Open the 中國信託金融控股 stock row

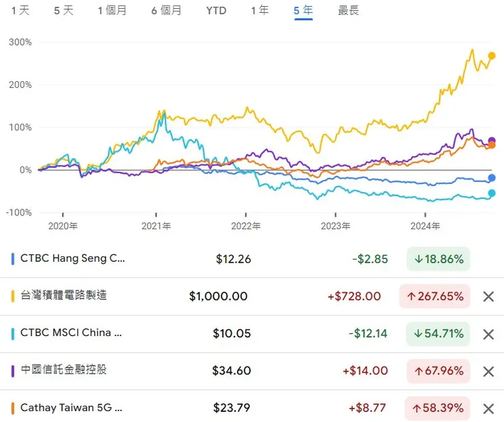(252, 371)
